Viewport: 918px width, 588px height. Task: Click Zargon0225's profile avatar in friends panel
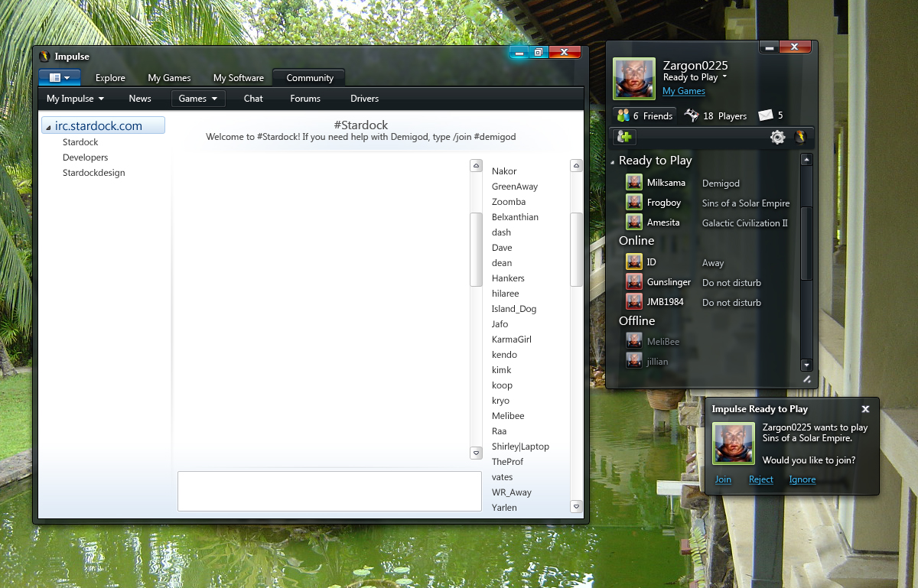(x=634, y=79)
